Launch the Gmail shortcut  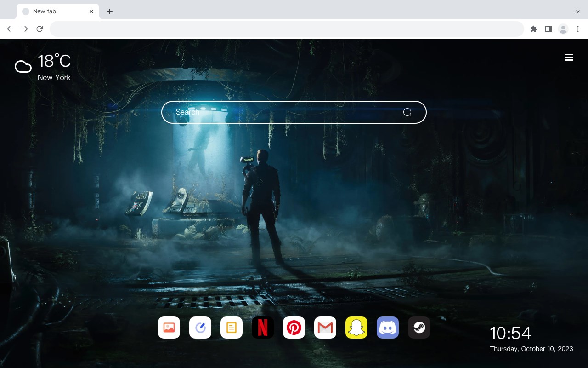point(325,328)
